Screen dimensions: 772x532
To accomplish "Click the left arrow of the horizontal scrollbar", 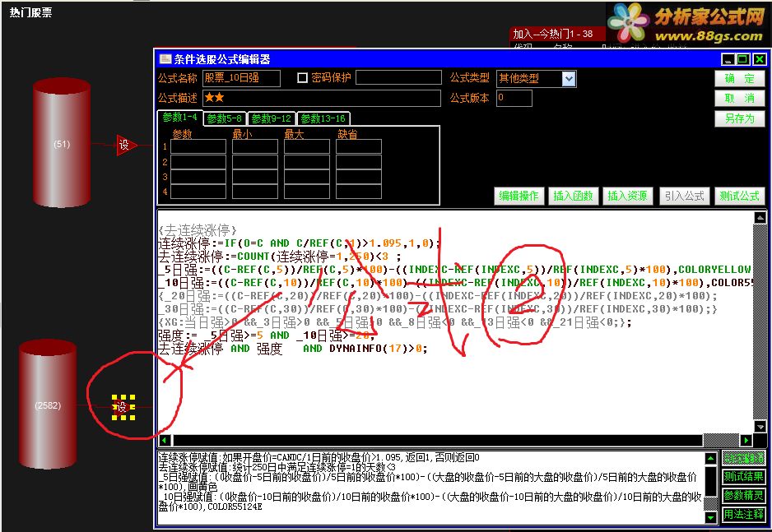I will pos(165,440).
